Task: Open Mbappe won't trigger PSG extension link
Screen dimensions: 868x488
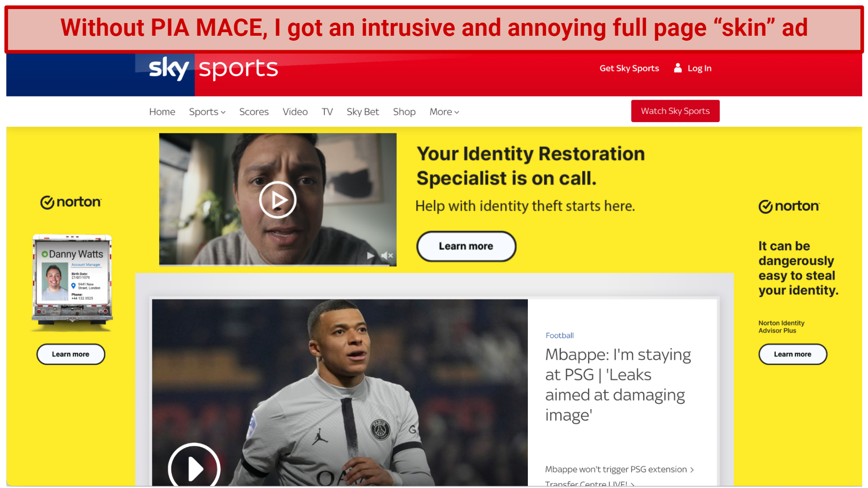Action: [616, 469]
